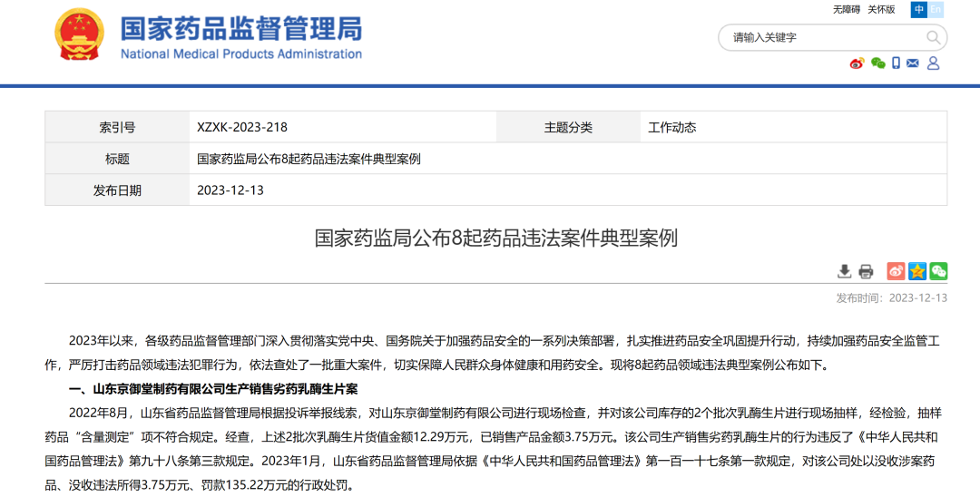
Task: Share article to Weibo red icon
Action: 896,271
